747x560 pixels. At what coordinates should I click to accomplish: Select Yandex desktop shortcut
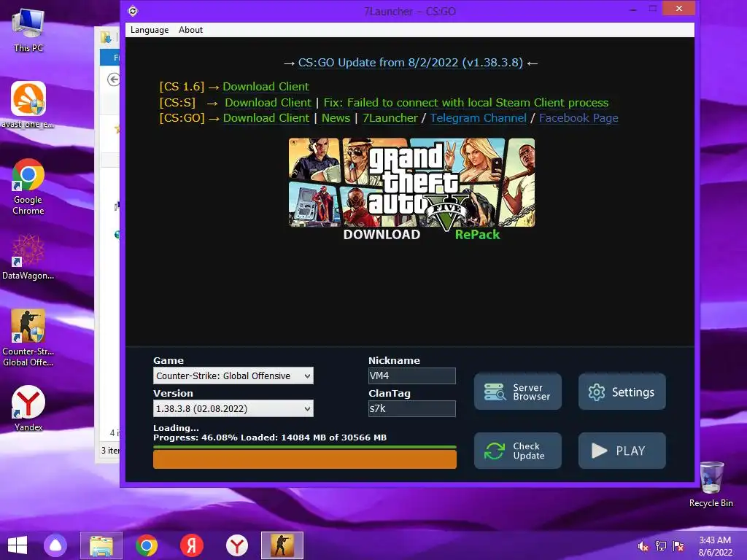tap(28, 408)
